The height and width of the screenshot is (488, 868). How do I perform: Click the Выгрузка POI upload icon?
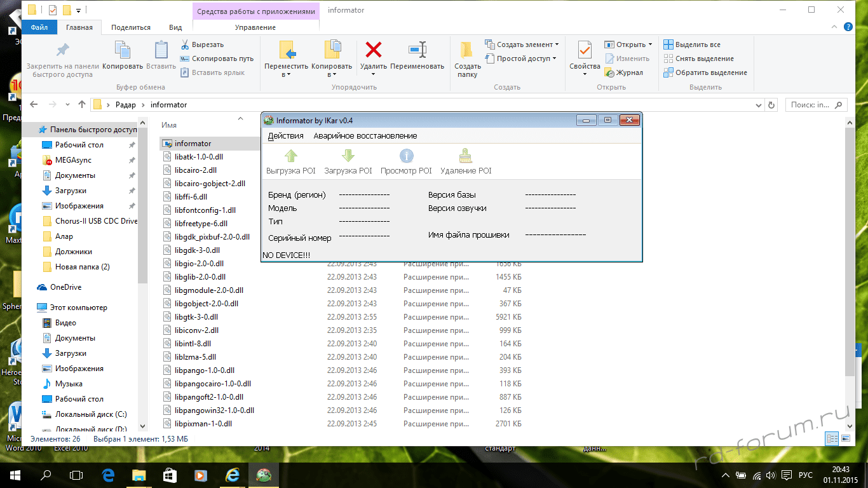pos(291,156)
